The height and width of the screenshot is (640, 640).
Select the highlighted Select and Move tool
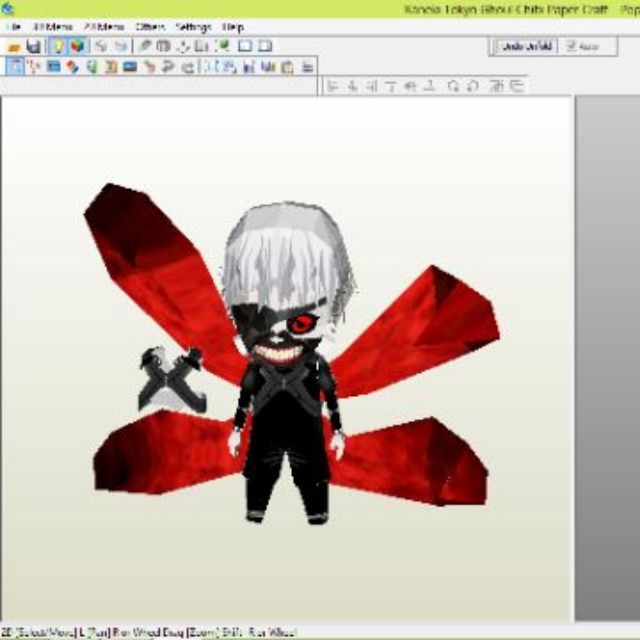(x=15, y=66)
